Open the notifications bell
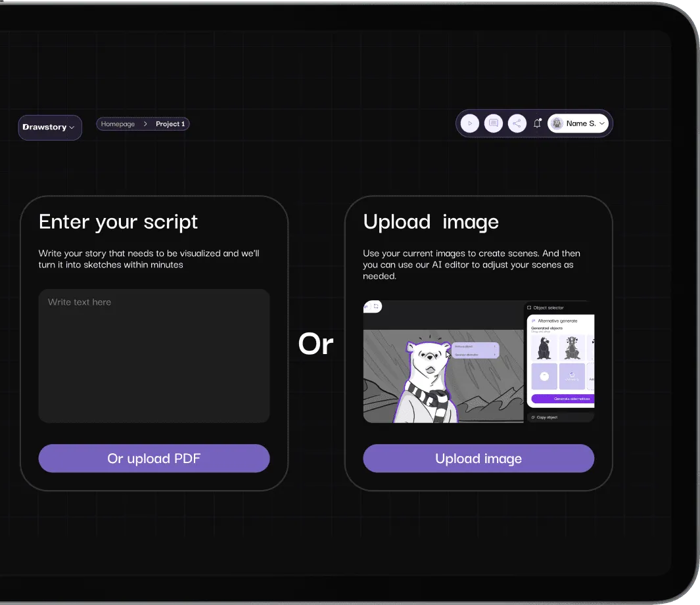The image size is (700, 605). pos(538,123)
